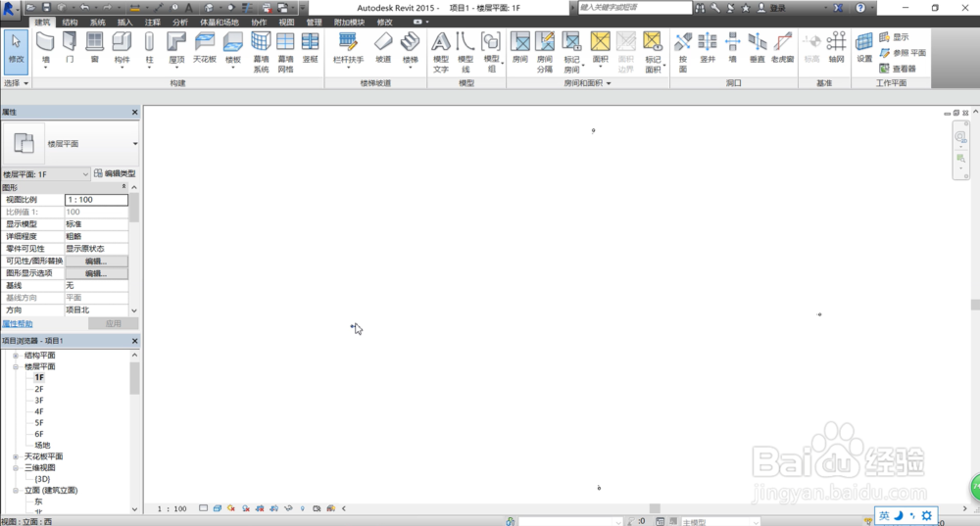Close the 属性 properties panel

134,112
